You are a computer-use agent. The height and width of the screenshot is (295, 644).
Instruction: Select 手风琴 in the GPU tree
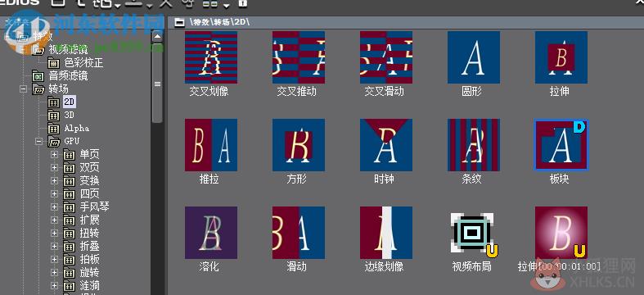[x=94, y=207]
